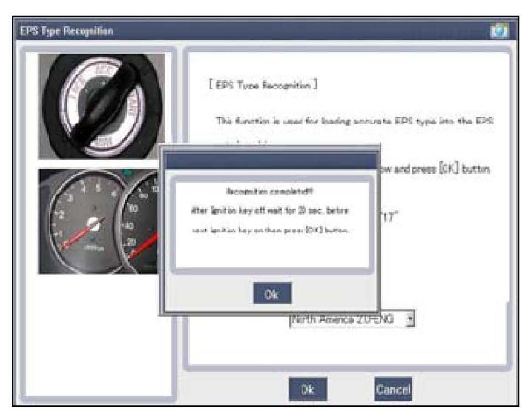Click the 'Recognition completed' message text
The width and height of the screenshot is (532, 417).
pyautogui.click(x=270, y=191)
